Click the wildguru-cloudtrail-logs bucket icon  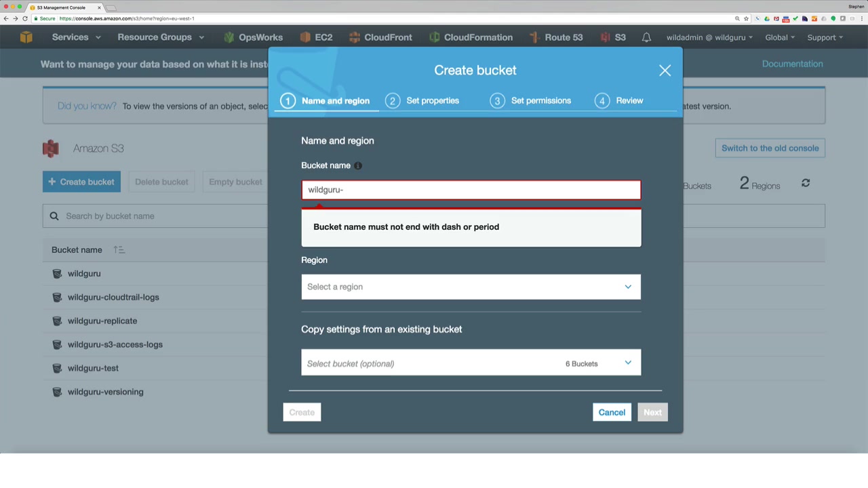[57, 298]
